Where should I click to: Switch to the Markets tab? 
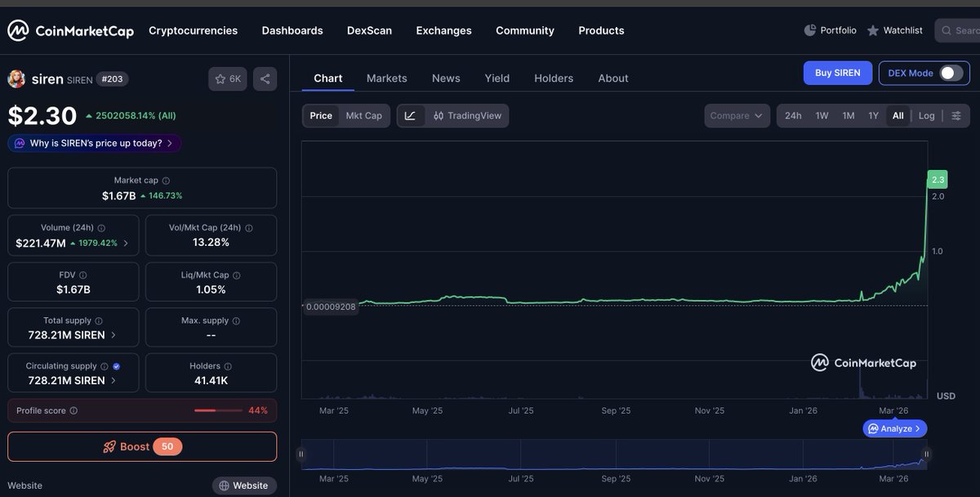pos(386,78)
